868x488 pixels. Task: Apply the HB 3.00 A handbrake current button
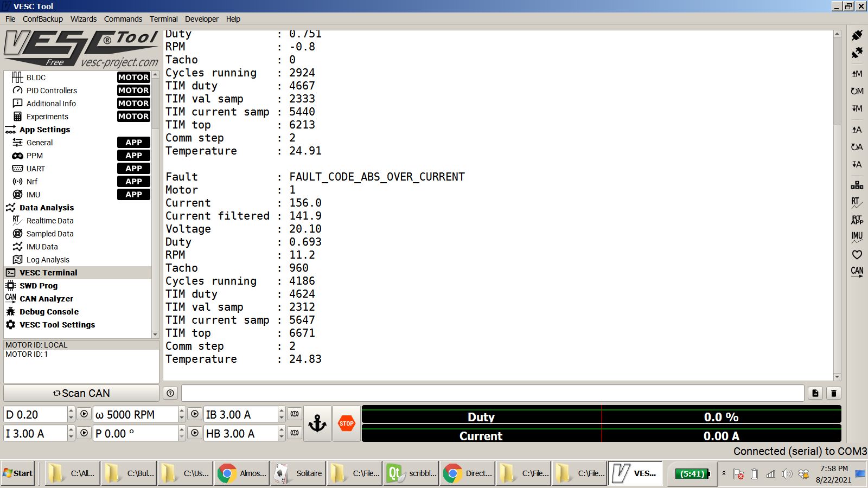click(294, 433)
